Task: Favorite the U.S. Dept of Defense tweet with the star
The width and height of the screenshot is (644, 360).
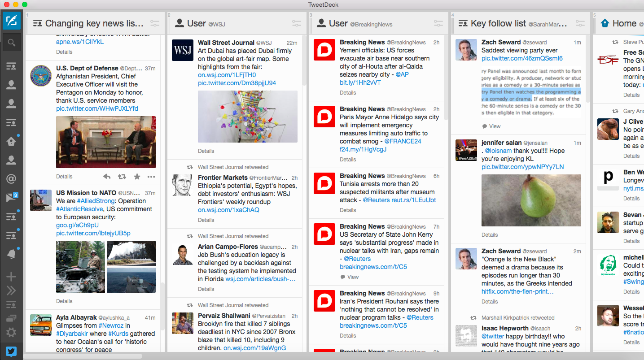Action: pos(137,177)
